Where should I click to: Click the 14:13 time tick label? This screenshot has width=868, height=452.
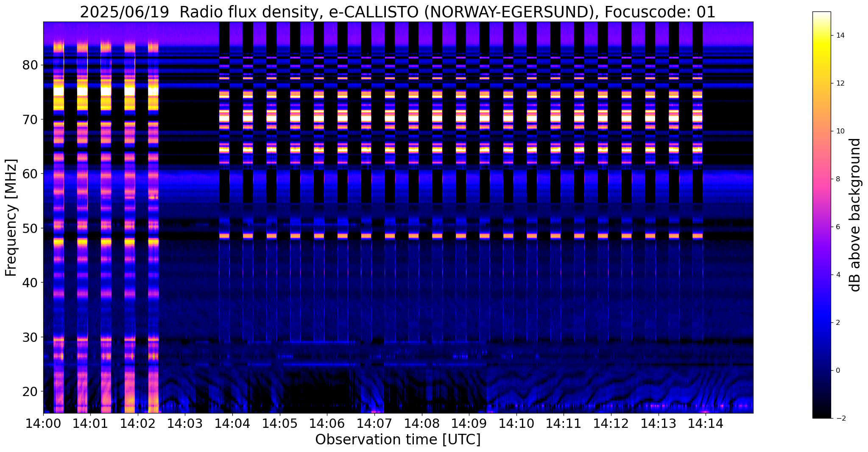pos(659,424)
